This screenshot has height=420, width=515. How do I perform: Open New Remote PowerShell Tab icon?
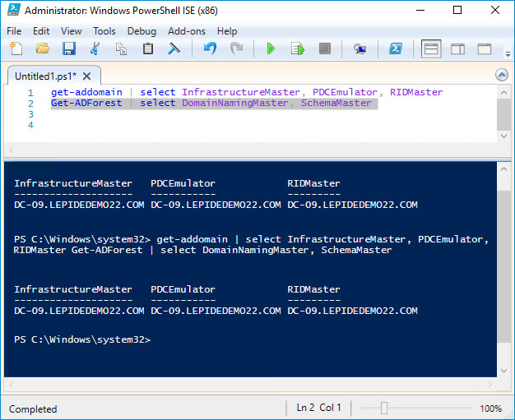pyautogui.click(x=360, y=48)
